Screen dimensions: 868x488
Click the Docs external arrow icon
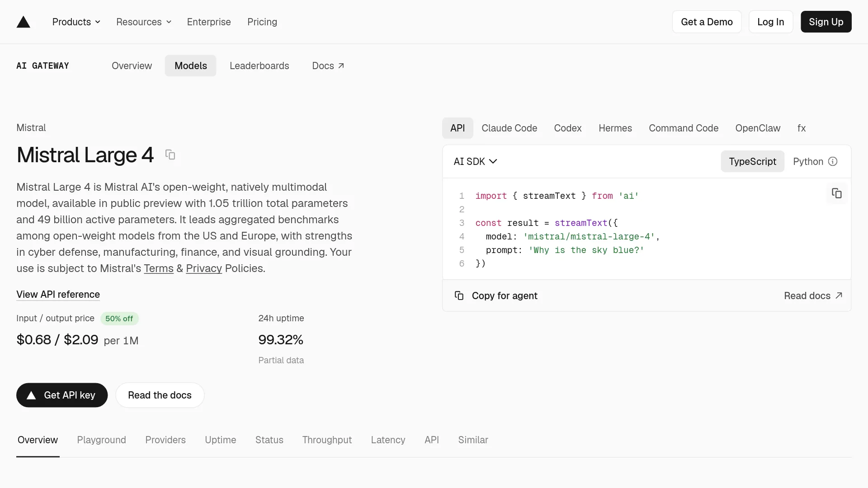pos(341,66)
